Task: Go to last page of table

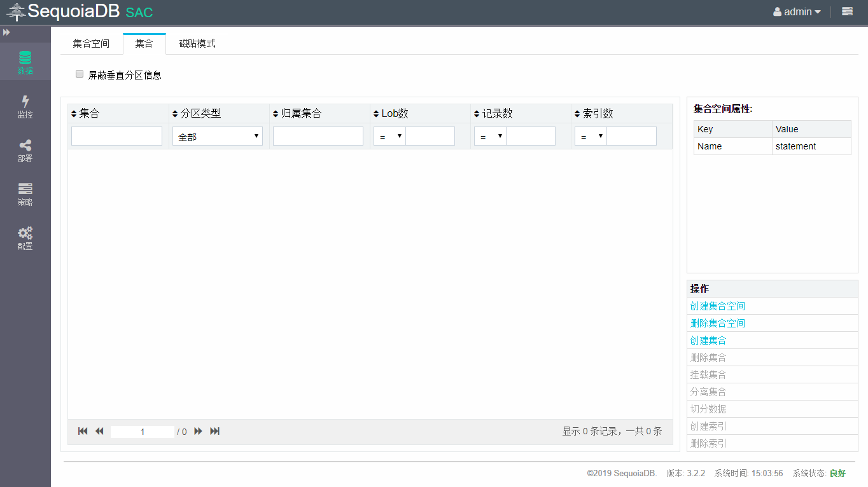Action: point(215,431)
